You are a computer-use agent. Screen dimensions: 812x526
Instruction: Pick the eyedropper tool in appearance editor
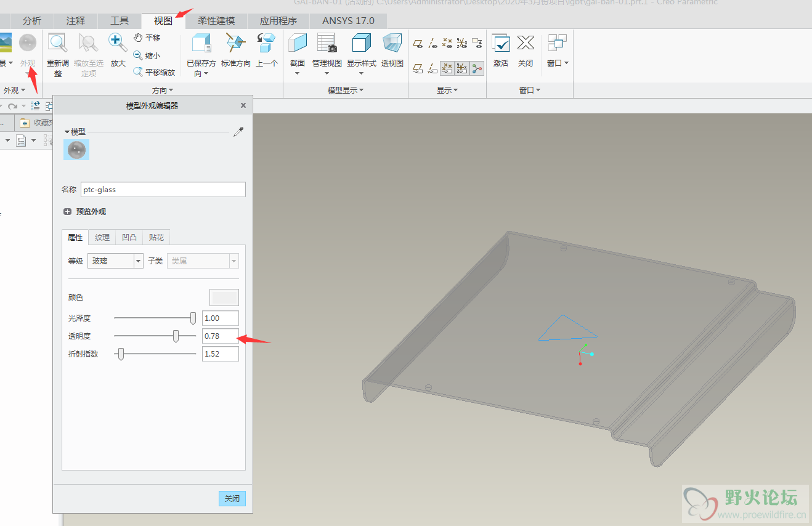pyautogui.click(x=238, y=132)
